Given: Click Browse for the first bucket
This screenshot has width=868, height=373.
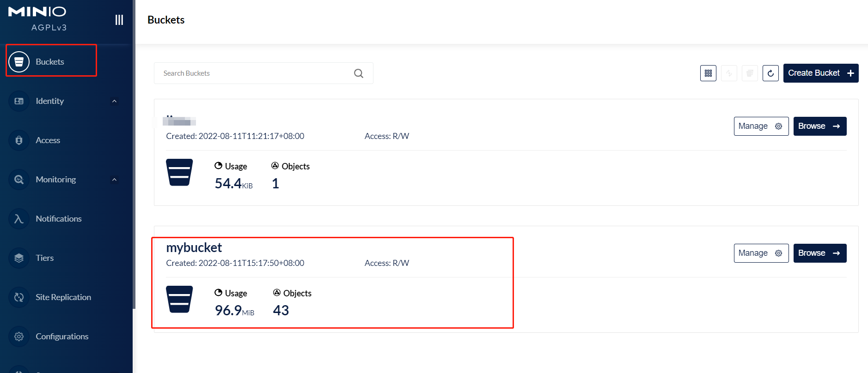Looking at the screenshot, I should [x=820, y=126].
